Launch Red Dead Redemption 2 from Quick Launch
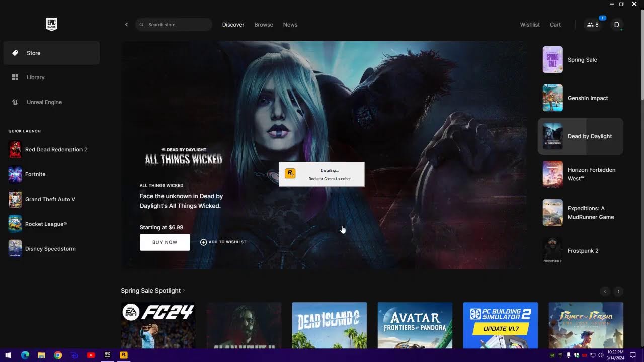The height and width of the screenshot is (362, 644). [x=51, y=149]
